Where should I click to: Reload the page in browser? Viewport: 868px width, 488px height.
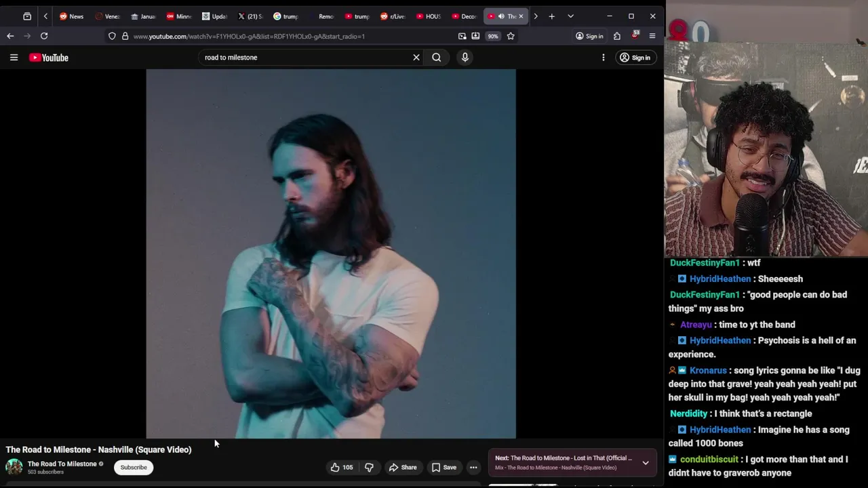tap(44, 36)
